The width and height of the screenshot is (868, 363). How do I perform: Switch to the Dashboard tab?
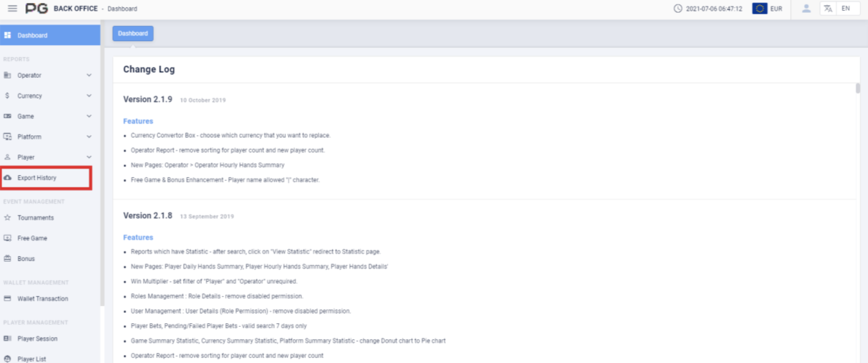133,33
